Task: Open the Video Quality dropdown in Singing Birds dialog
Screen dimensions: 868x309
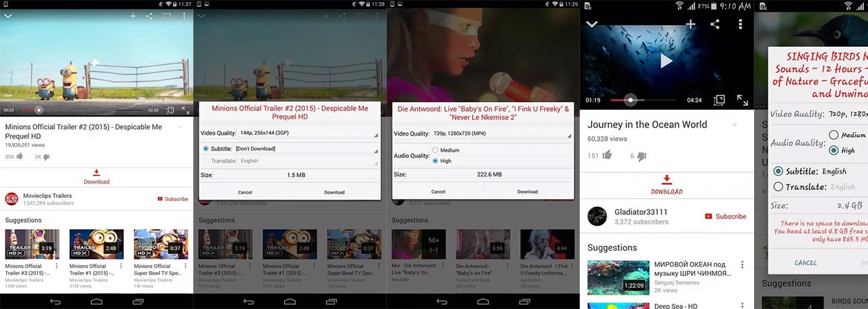Action: pos(846,115)
